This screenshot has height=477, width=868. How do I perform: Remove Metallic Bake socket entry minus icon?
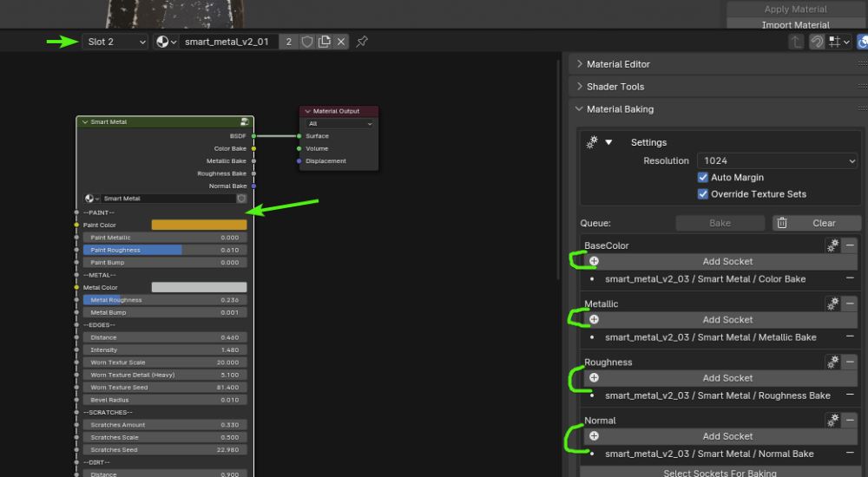click(850, 337)
